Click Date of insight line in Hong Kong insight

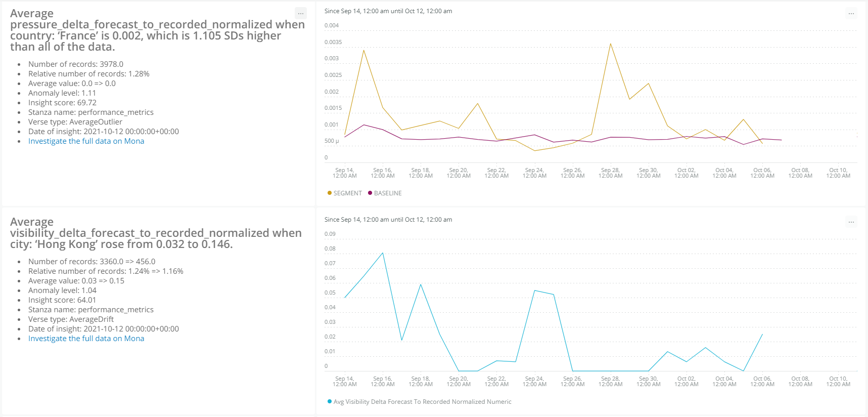[x=104, y=329]
